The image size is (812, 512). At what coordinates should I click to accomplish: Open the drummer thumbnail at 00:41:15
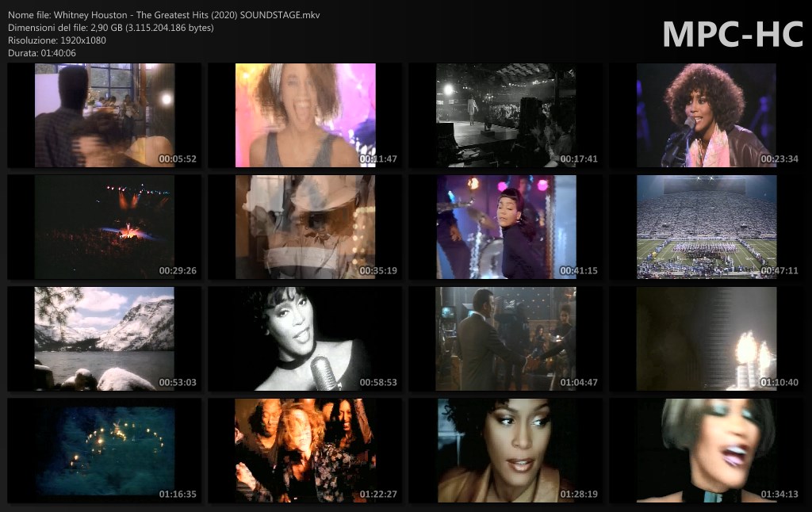point(506,227)
